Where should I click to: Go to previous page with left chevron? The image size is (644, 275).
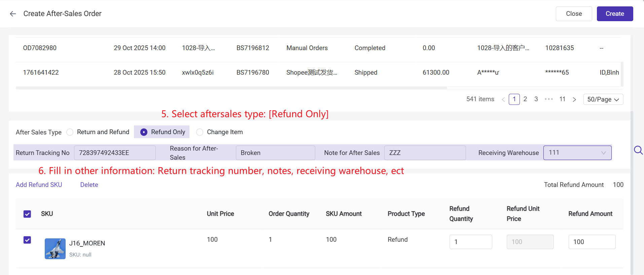tap(503, 100)
